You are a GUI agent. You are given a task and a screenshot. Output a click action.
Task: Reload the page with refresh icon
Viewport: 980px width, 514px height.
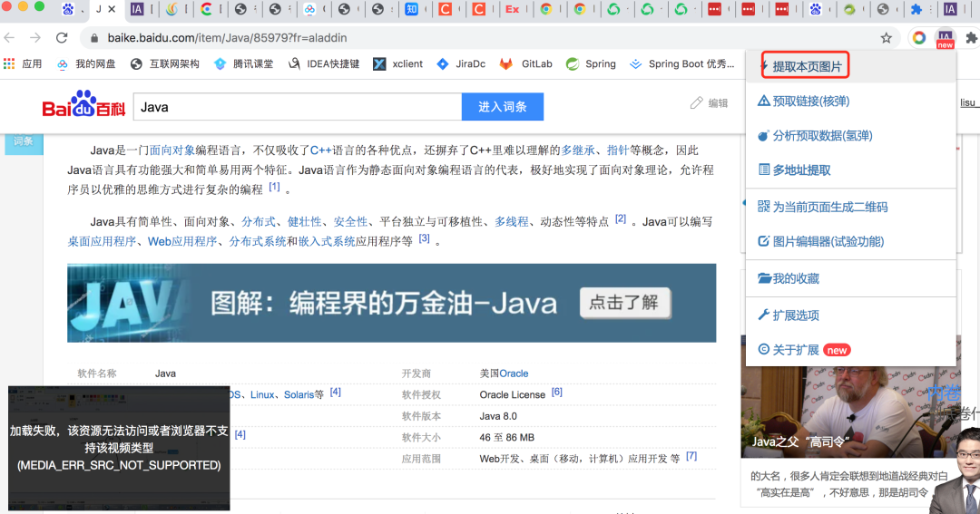(x=62, y=37)
